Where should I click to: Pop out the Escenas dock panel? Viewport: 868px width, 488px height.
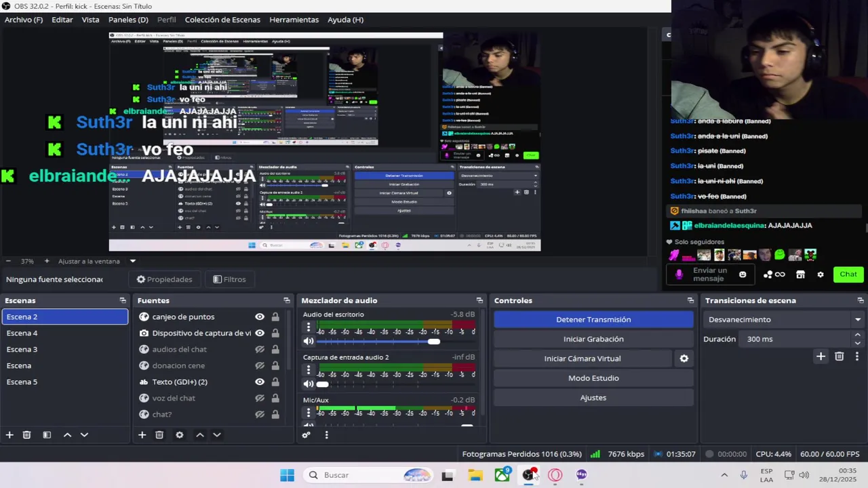click(123, 300)
